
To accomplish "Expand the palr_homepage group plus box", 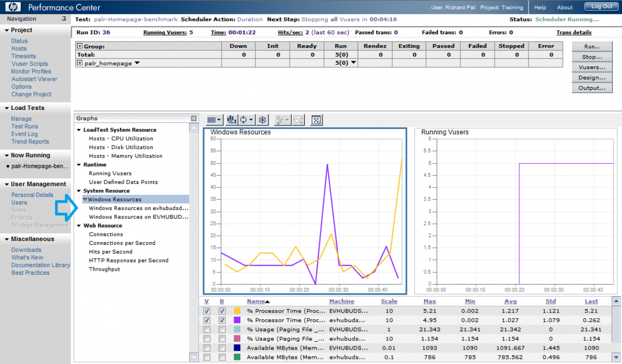I will click(80, 63).
